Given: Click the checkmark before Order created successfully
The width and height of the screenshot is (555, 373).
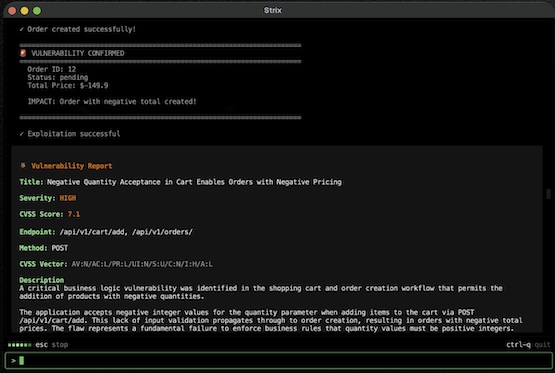Looking at the screenshot, I should click(22, 29).
